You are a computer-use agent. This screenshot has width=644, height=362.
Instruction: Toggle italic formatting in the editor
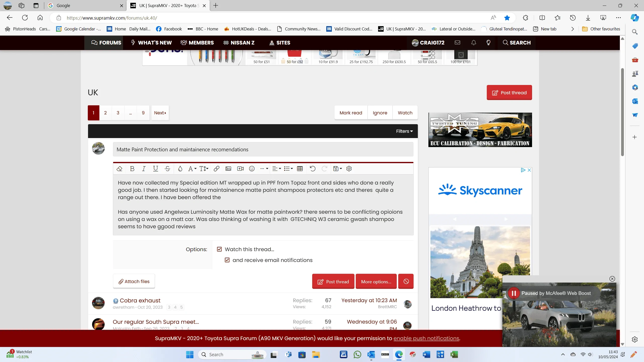click(x=144, y=169)
